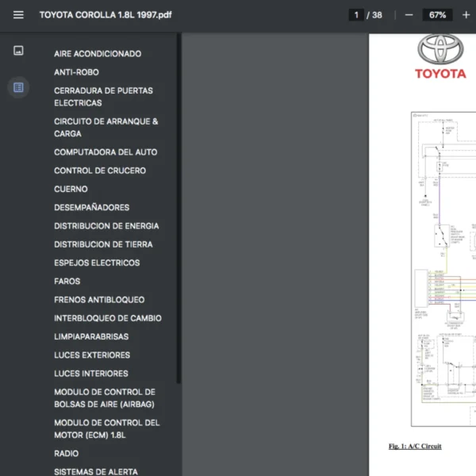Click the 67% zoom level field
This screenshot has width=476, height=476.
(437, 15)
